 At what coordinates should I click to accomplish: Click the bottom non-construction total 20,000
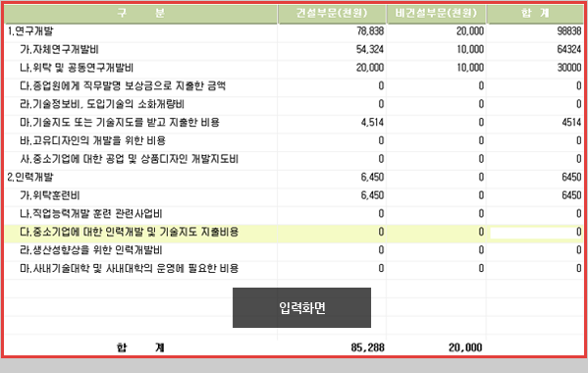(x=465, y=347)
